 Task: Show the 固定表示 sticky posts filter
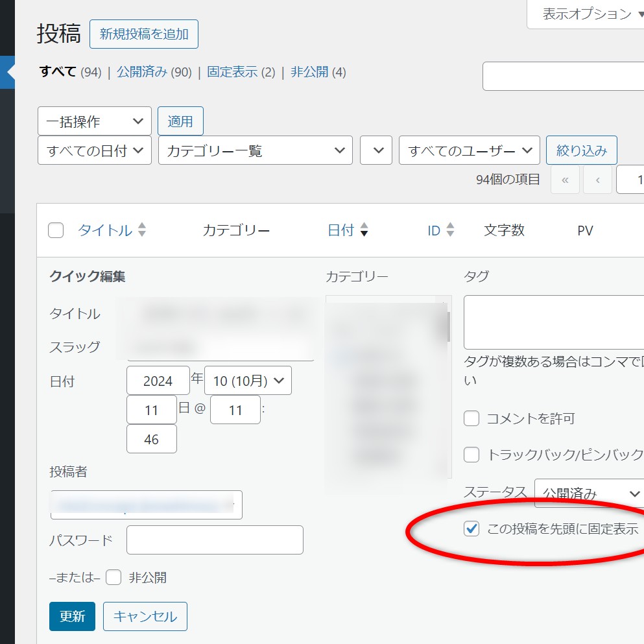coord(232,72)
